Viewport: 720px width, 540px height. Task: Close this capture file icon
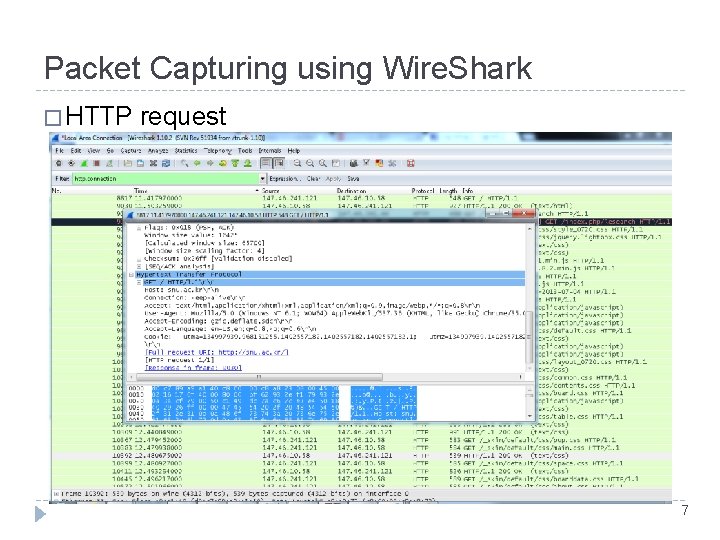coord(153,163)
